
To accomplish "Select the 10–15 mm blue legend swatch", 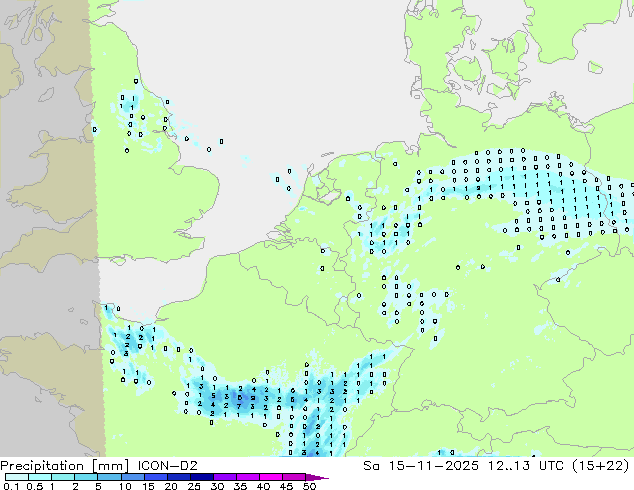I will (x=132, y=477).
